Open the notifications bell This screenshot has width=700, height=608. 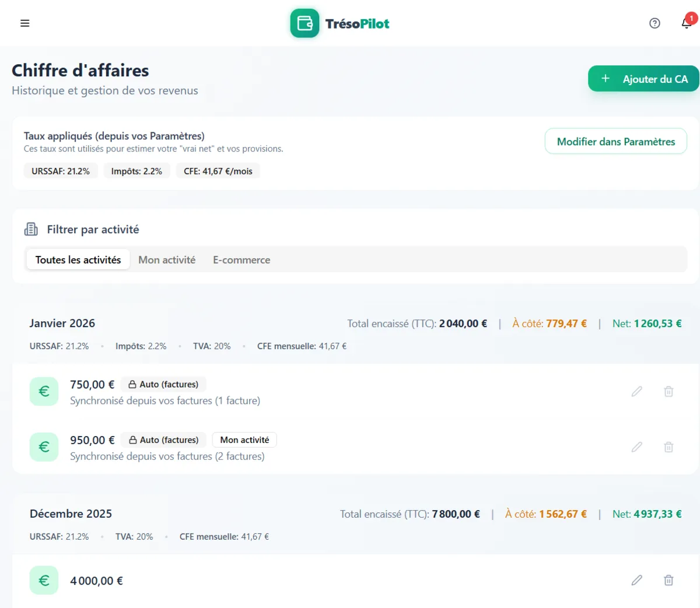(686, 23)
